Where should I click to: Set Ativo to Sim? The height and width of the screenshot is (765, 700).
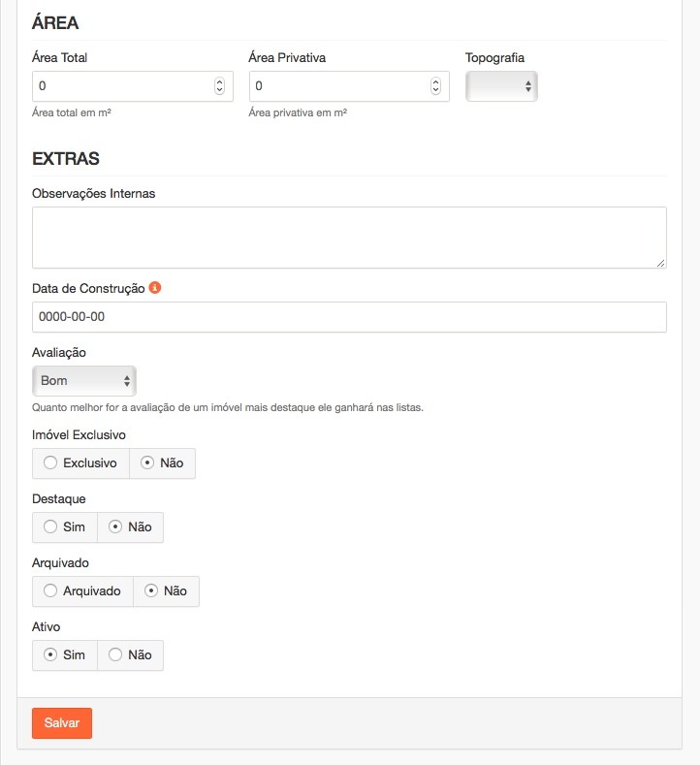point(64,655)
